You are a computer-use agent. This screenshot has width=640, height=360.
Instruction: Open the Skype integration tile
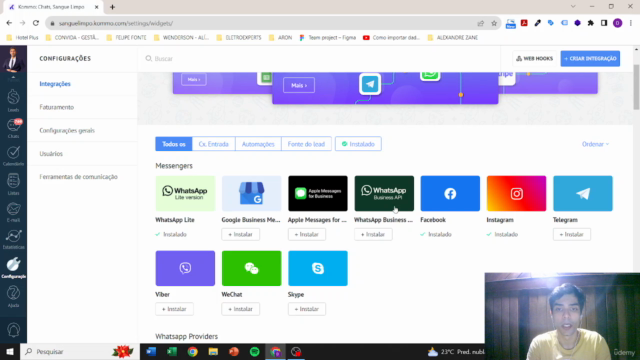318,268
